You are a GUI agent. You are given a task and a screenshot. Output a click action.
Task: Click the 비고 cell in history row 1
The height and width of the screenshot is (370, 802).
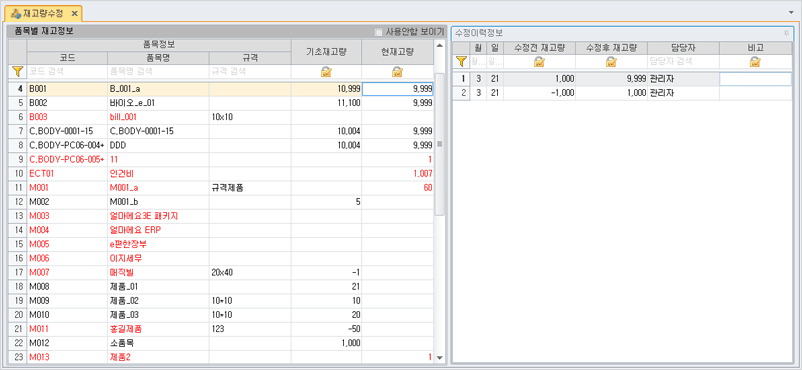click(755, 79)
